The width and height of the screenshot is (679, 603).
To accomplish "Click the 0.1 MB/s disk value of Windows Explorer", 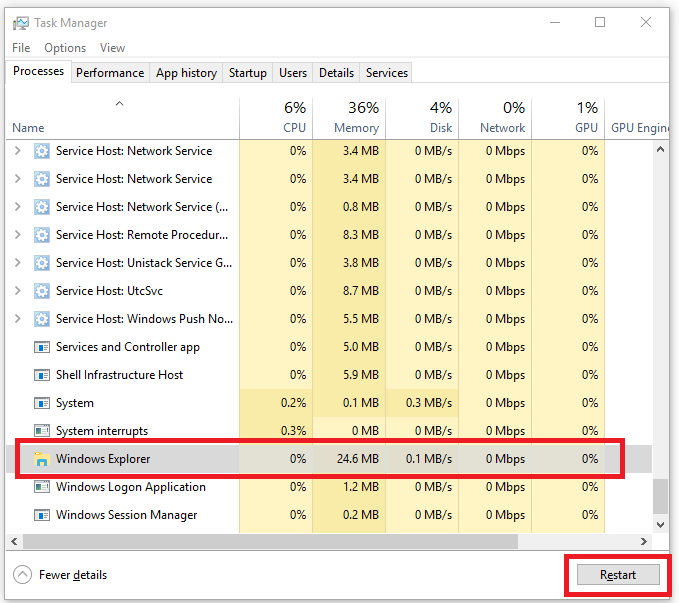I will [x=429, y=459].
